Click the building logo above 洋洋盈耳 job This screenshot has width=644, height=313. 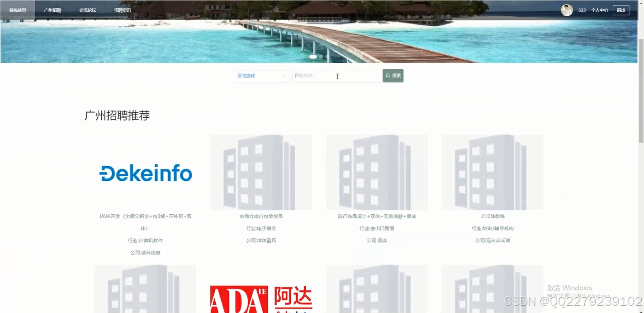261,172
